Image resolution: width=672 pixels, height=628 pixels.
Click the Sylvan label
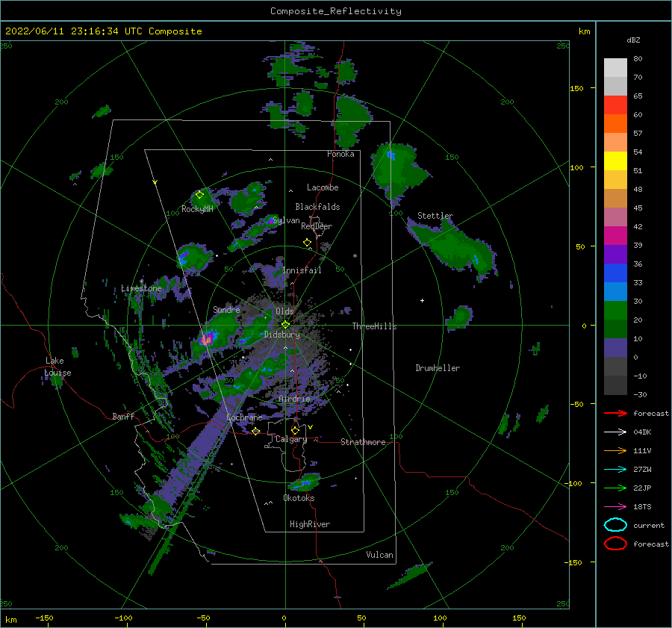click(x=287, y=220)
